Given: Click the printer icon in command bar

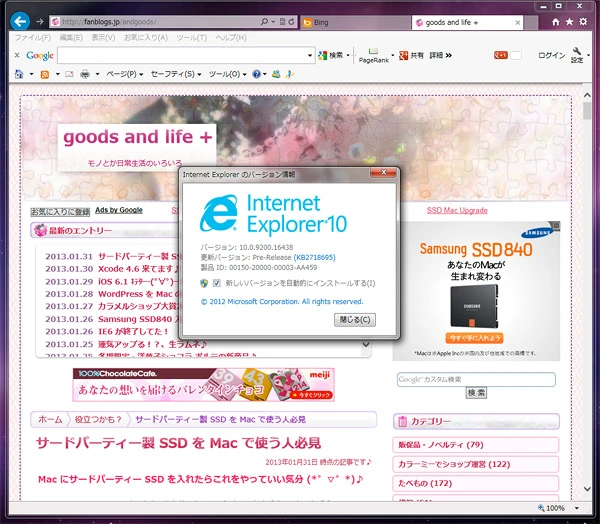Looking at the screenshot, I should point(85,74).
